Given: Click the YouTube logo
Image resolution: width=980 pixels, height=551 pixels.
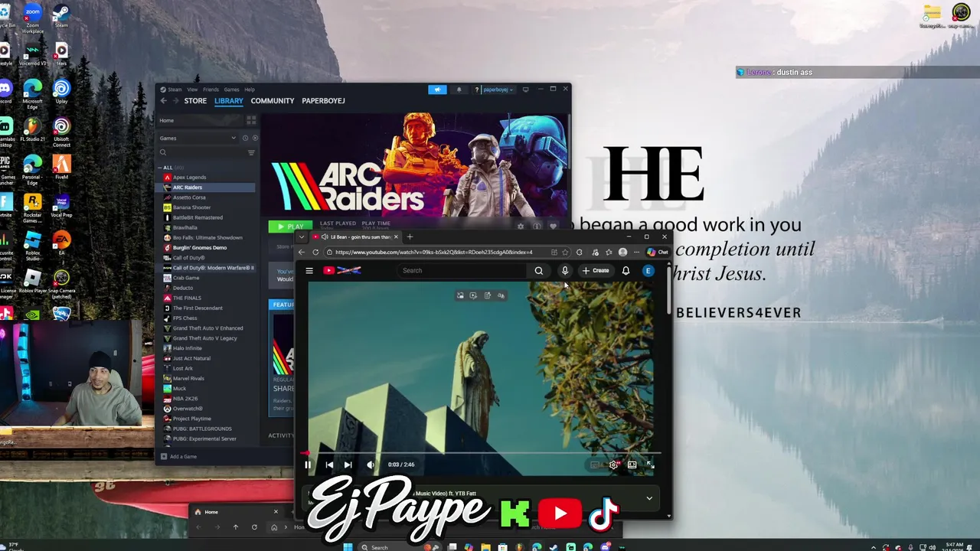Looking at the screenshot, I should pyautogui.click(x=341, y=270).
